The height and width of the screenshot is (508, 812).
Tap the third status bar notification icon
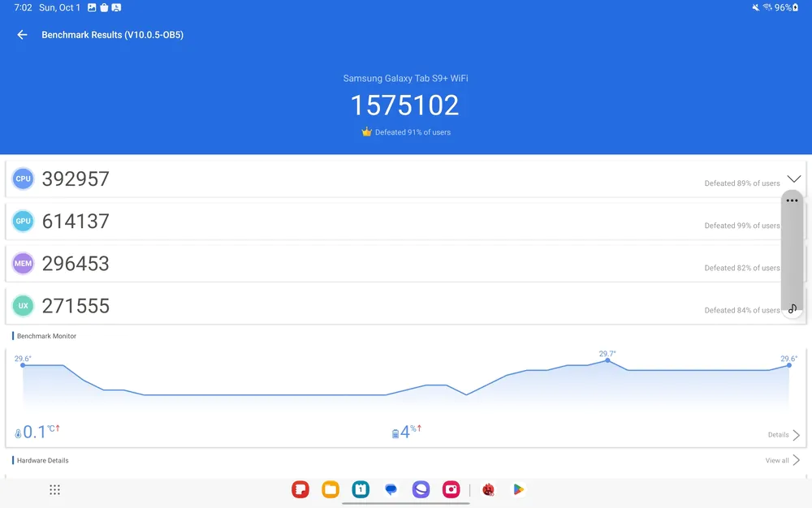click(x=116, y=8)
